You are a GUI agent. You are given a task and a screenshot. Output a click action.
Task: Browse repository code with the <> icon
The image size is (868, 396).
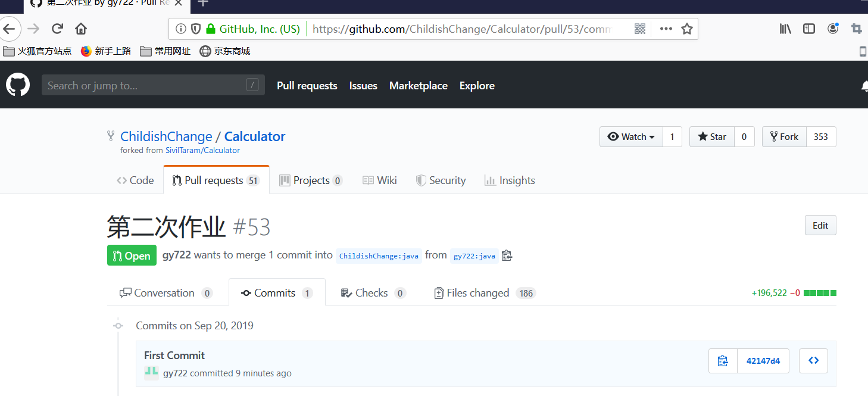point(813,360)
